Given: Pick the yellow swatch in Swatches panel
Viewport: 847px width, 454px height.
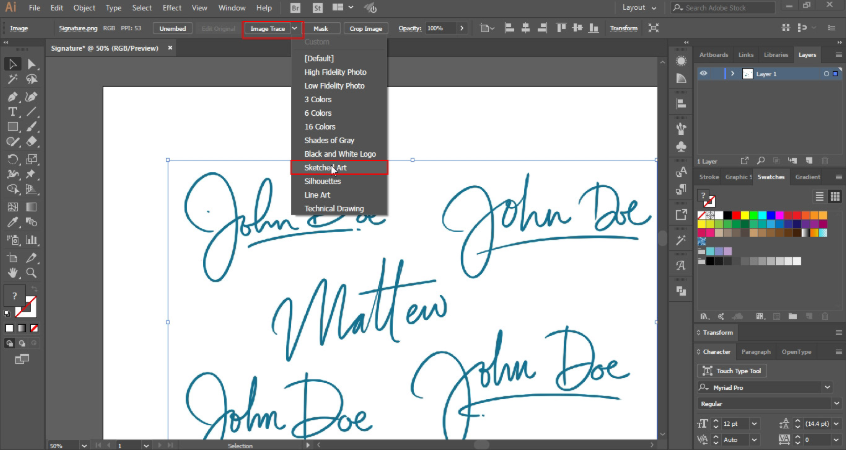Looking at the screenshot, I should (x=745, y=215).
